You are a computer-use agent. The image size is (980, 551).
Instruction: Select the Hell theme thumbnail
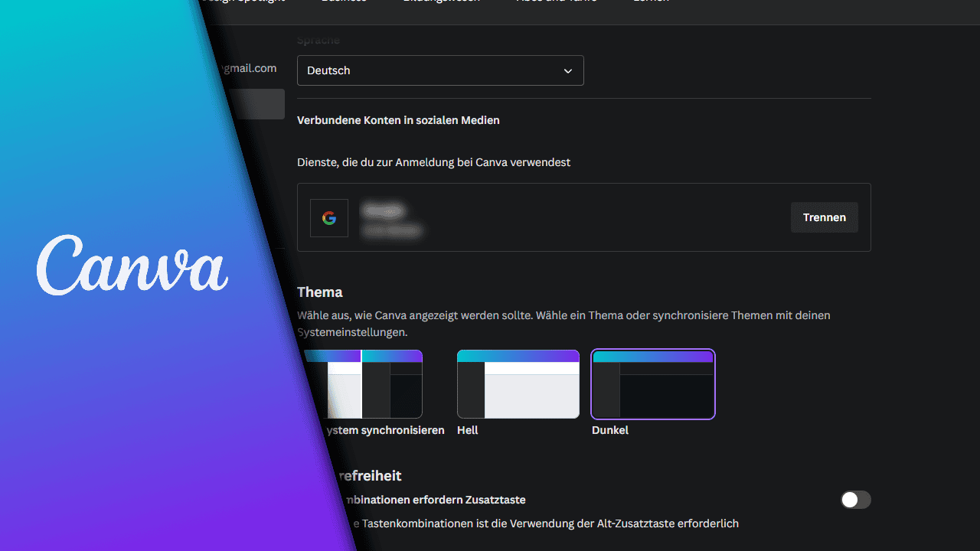pos(518,384)
